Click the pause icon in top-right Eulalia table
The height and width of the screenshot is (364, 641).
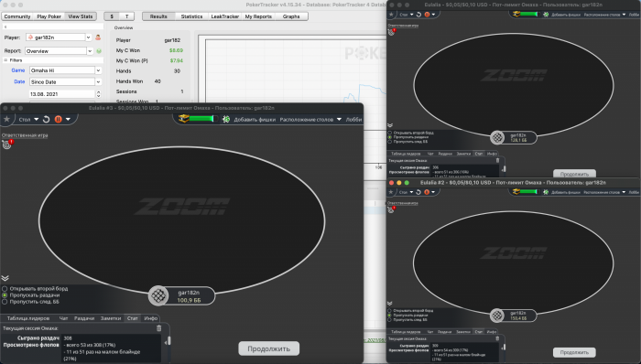427,15
